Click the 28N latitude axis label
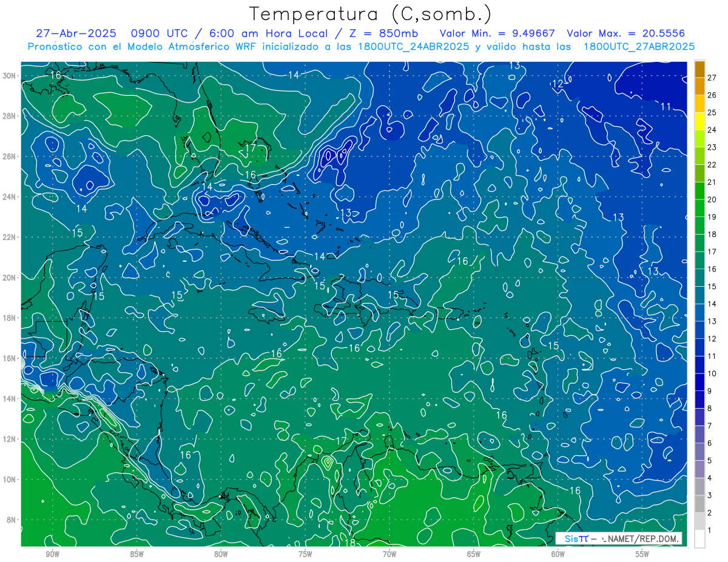728x562 pixels. 10,116
